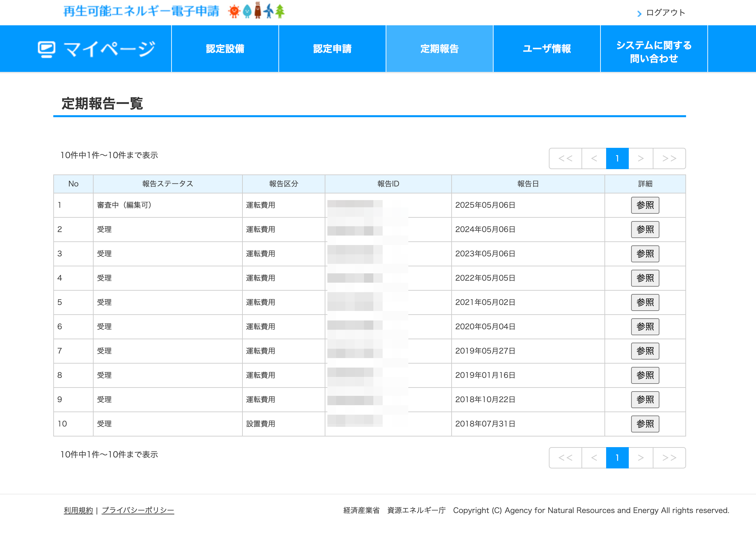Open 参照 for the 2018年10月22日 report
The width and height of the screenshot is (756, 556).
pyautogui.click(x=645, y=400)
